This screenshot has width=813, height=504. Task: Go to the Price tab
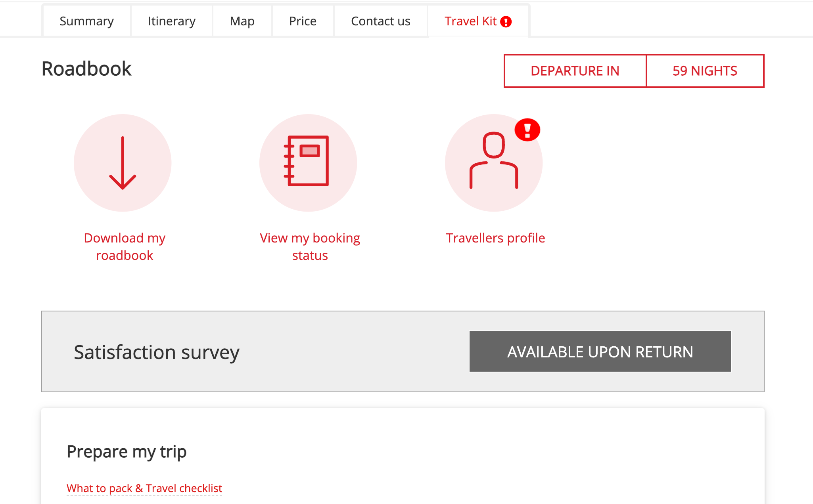click(x=303, y=21)
